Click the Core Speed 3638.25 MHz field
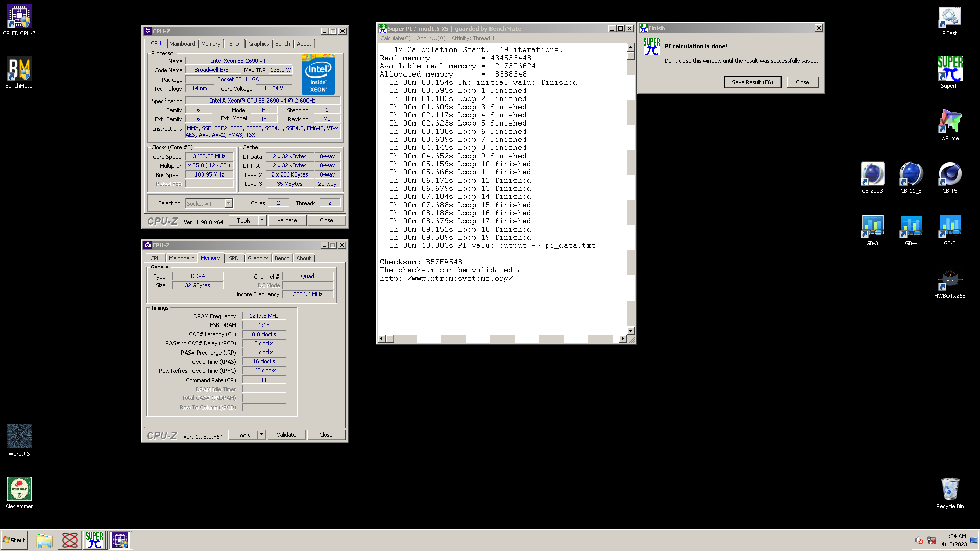The width and height of the screenshot is (980, 551). (x=209, y=156)
